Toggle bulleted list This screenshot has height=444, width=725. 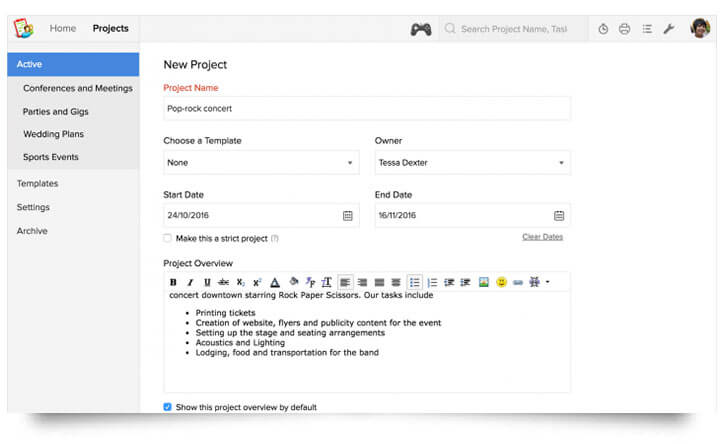[x=414, y=282]
